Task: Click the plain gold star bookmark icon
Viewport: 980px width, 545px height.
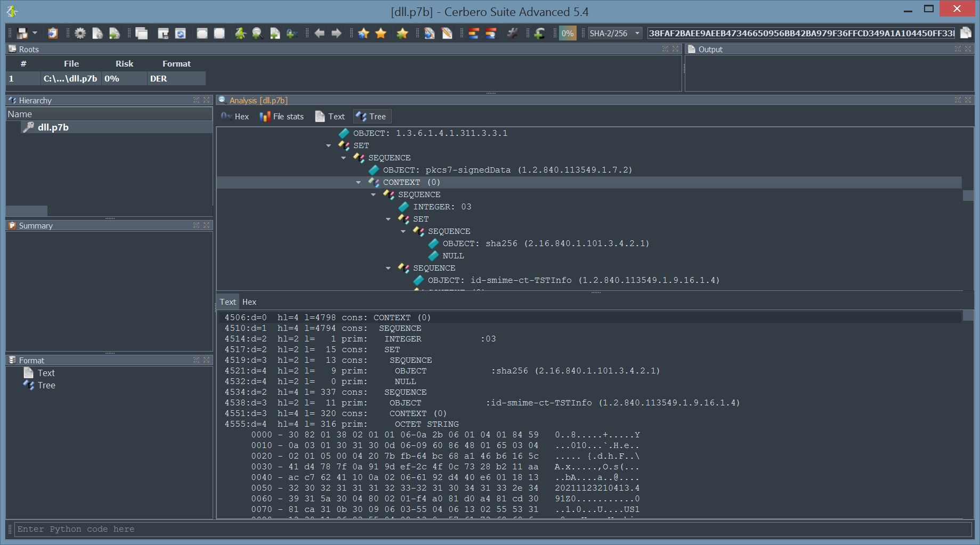Action: (x=380, y=34)
